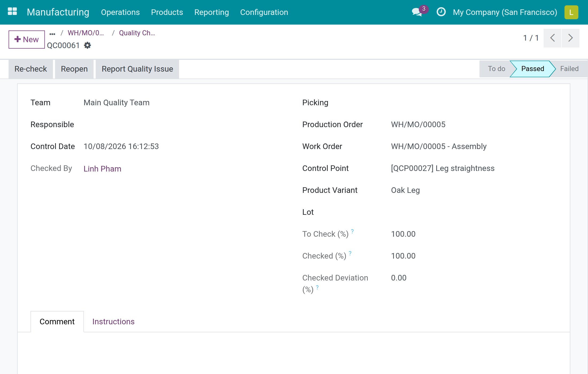Show help for Checked Deviation (%)

click(317, 287)
